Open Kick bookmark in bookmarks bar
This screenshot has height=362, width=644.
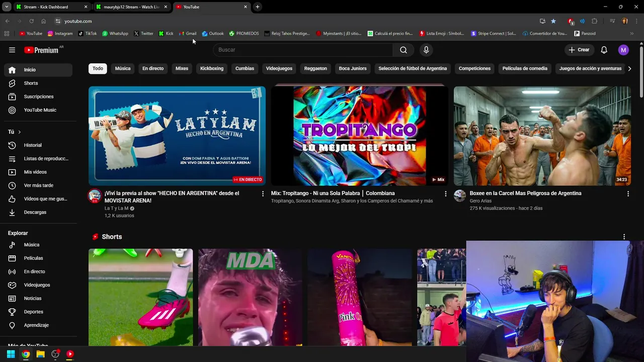coord(166,34)
